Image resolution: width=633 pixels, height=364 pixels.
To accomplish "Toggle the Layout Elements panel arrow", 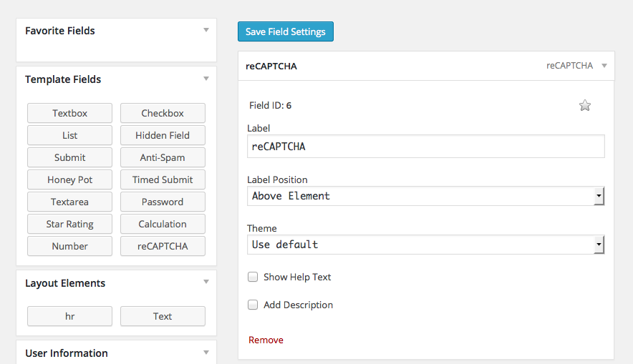I will tap(206, 282).
